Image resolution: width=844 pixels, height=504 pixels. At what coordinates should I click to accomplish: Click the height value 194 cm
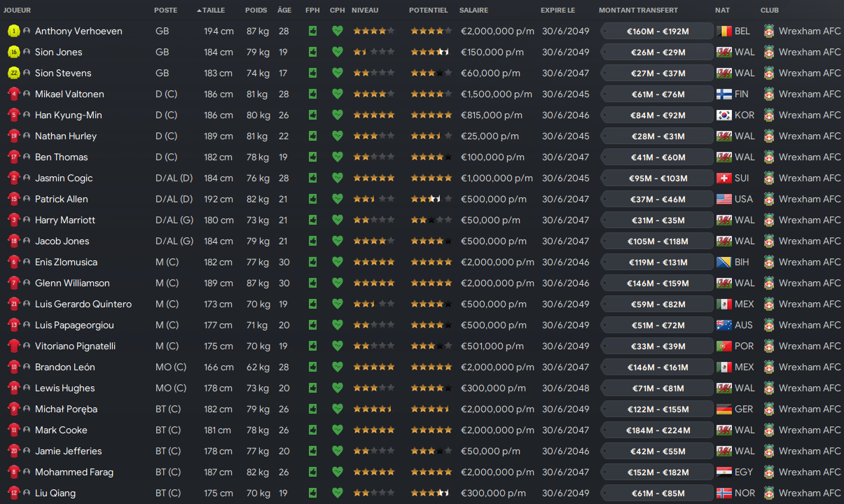click(x=219, y=31)
